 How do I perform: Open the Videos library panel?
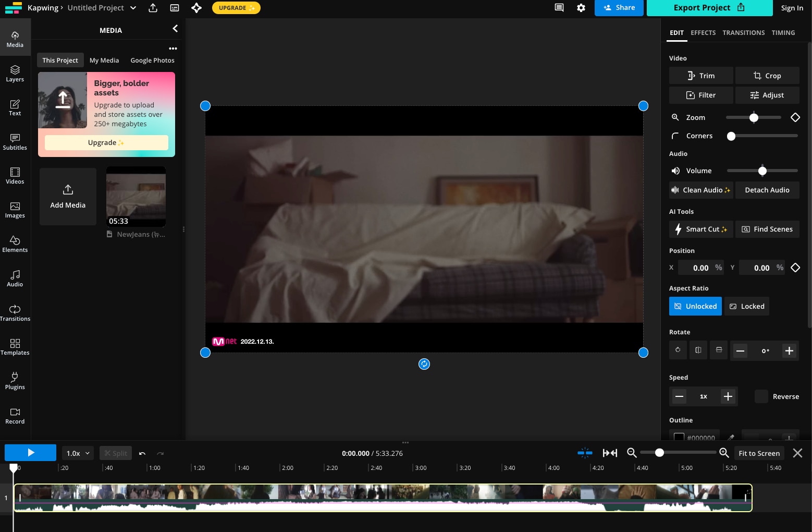(x=15, y=176)
